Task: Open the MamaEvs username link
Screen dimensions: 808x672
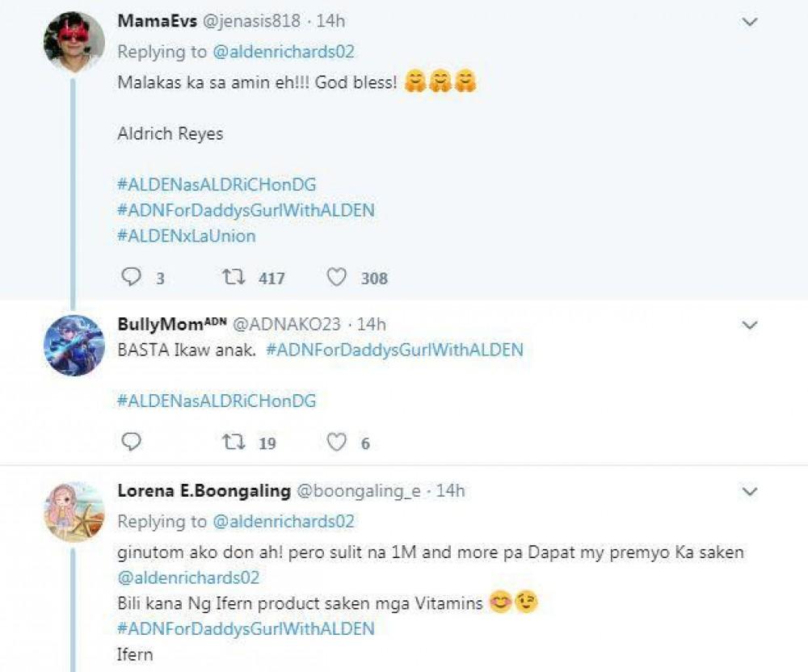Action: (x=154, y=21)
